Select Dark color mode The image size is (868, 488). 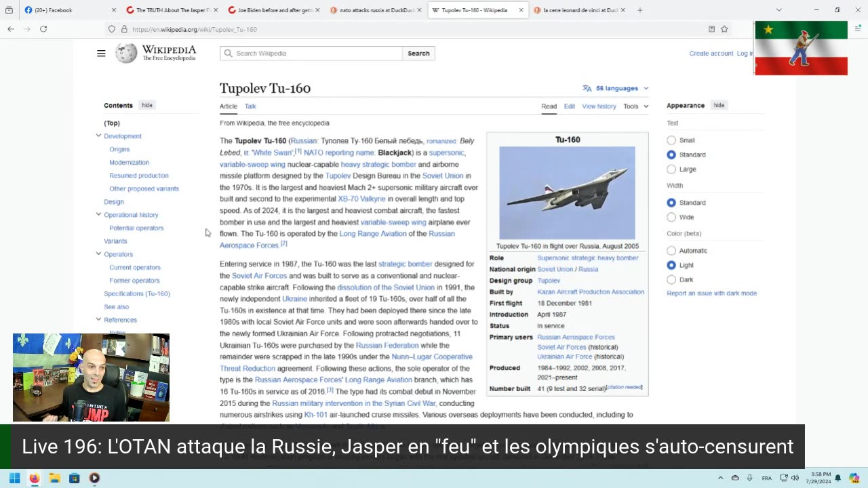coord(671,280)
